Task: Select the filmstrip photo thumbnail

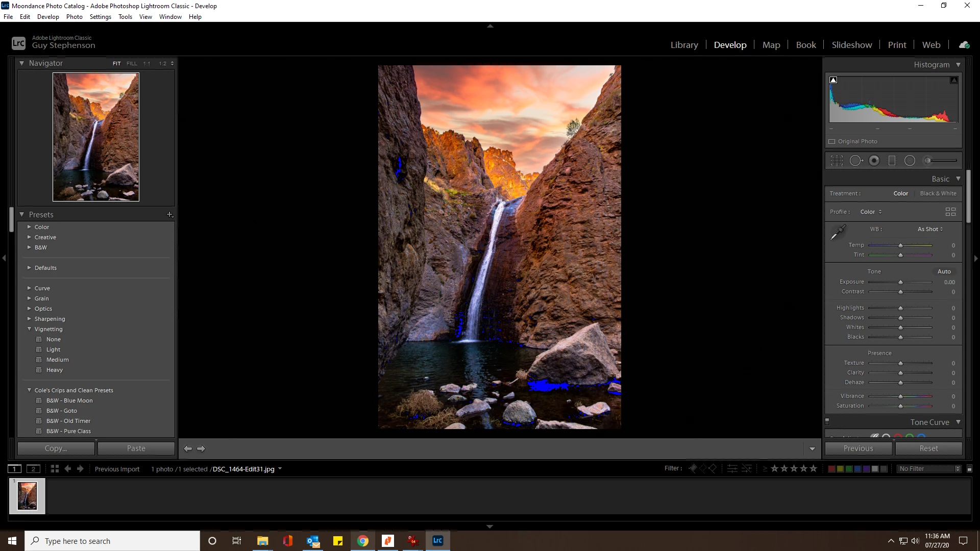Action: click(27, 496)
